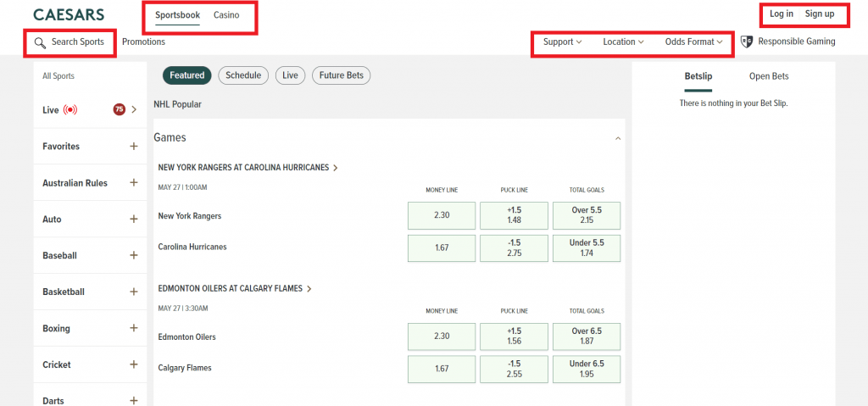Open the Odds Format dropdown

(694, 42)
